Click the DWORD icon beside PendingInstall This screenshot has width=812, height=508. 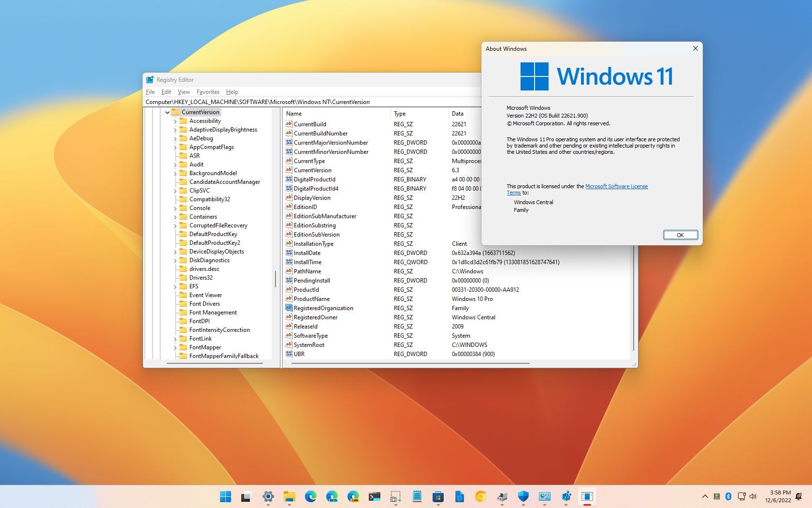pyautogui.click(x=289, y=281)
